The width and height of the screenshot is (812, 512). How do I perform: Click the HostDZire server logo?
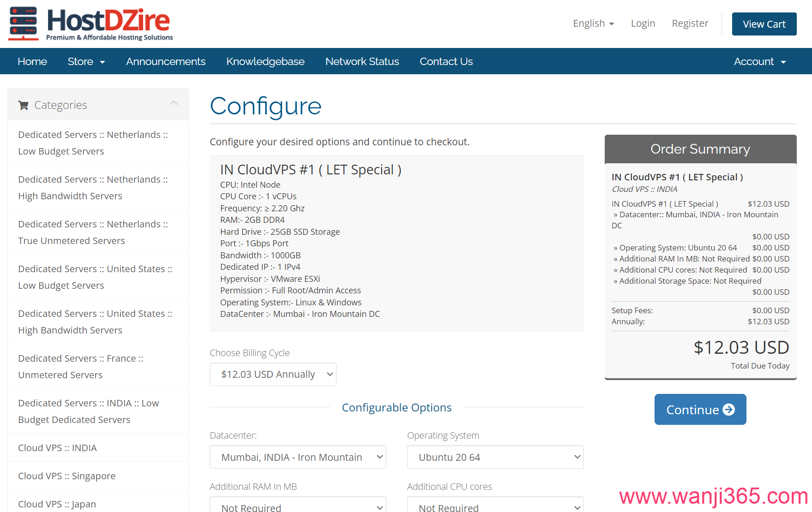90,24
